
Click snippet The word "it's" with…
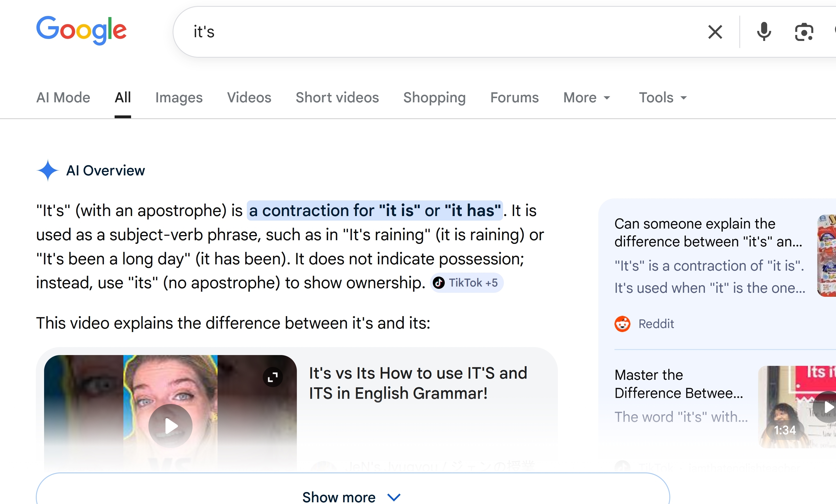point(681,417)
